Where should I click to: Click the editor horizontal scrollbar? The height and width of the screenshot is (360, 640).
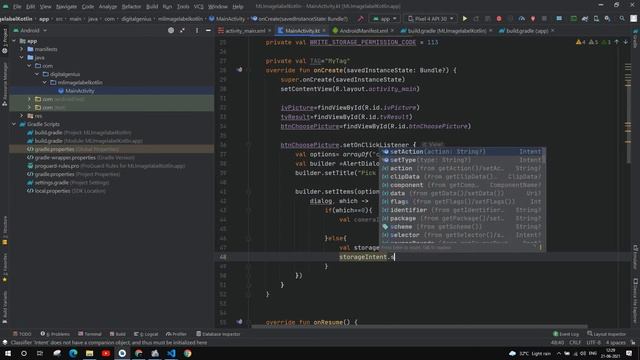pyautogui.click(x=420, y=327)
